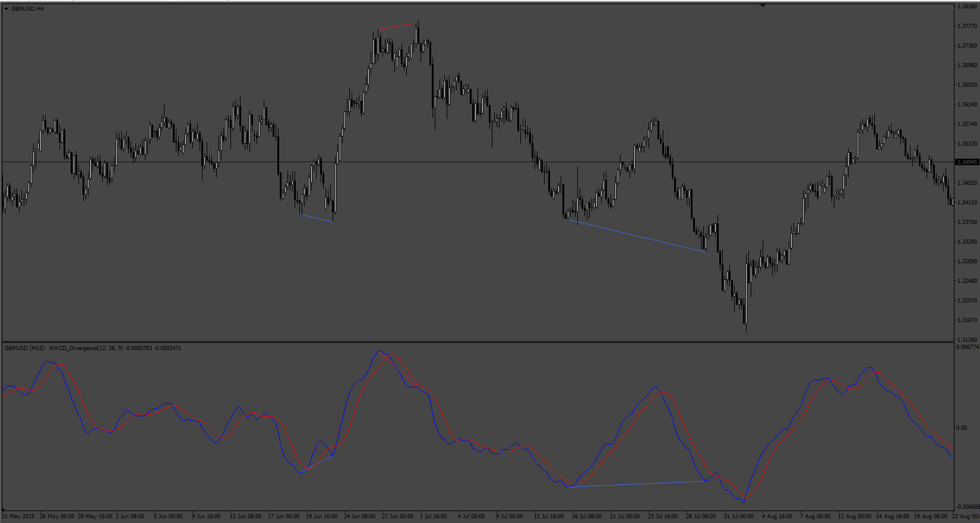This screenshot has height=523, width=980.
Task: Click the 28 May 16:00 time label
Action: tap(95, 516)
